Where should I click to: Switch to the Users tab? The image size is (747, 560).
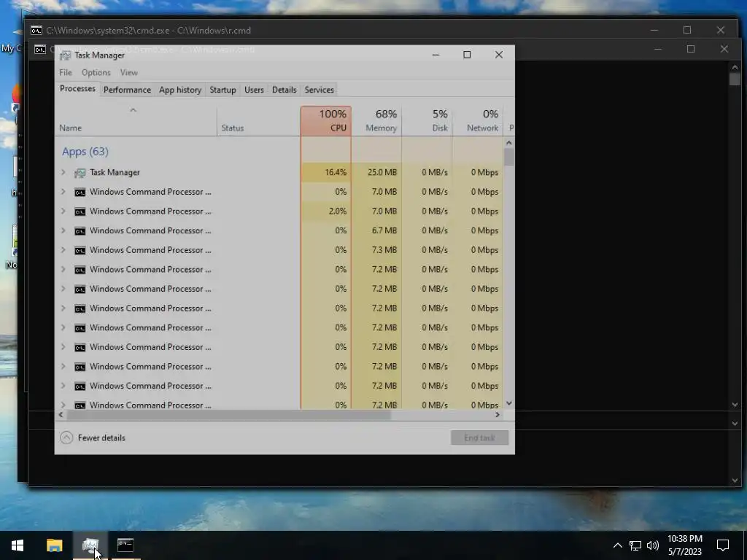(x=254, y=90)
